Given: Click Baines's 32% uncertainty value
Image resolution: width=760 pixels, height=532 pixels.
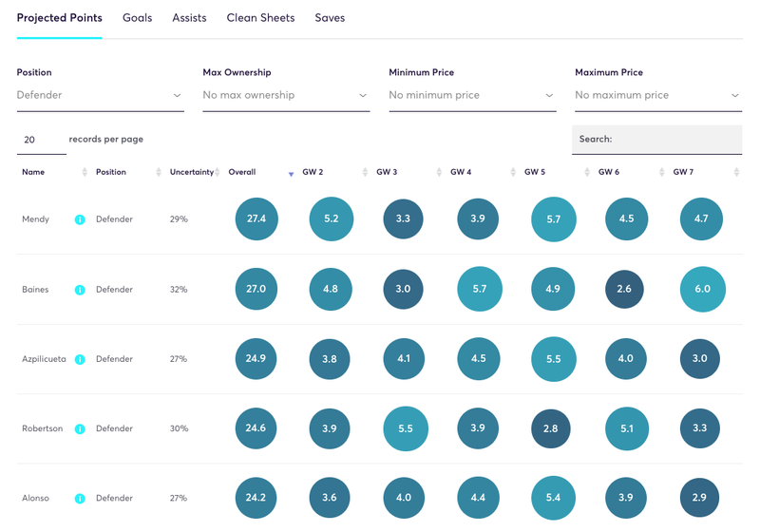Looking at the screenshot, I should 179,290.
